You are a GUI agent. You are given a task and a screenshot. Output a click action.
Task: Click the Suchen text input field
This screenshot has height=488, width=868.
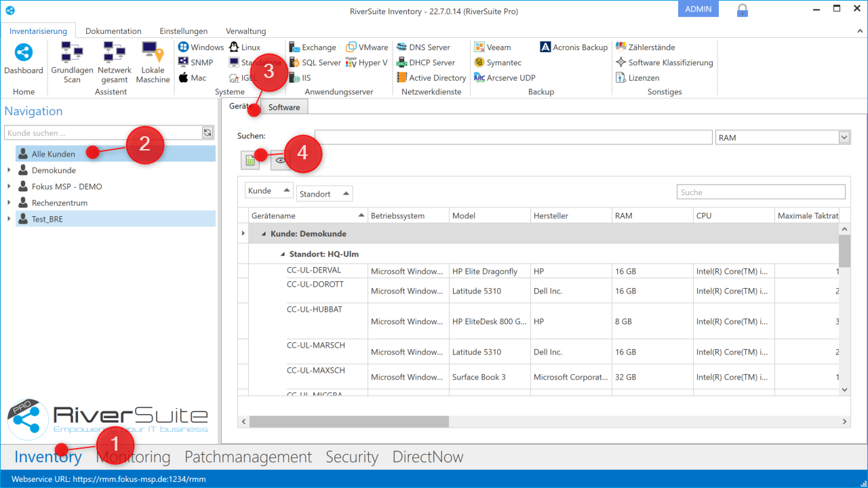(513, 137)
